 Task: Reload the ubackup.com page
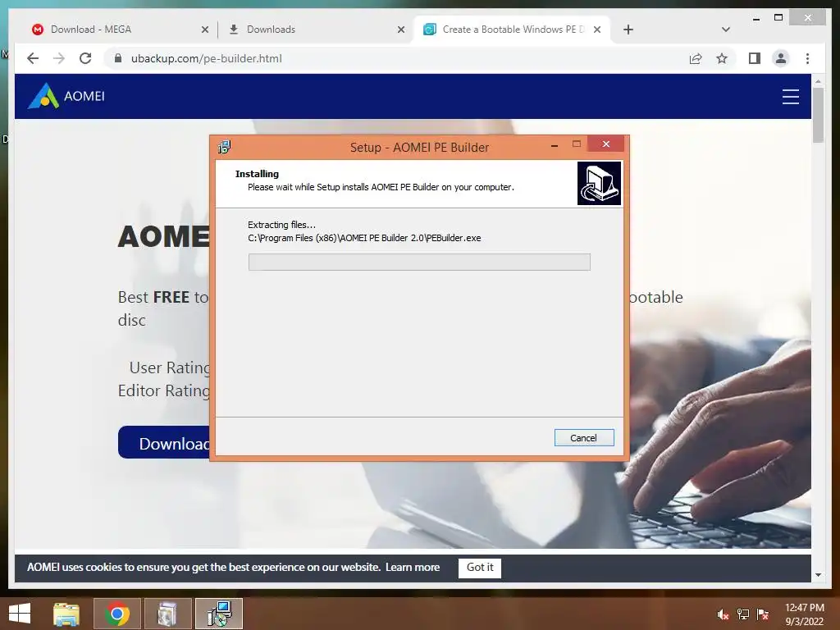point(85,58)
